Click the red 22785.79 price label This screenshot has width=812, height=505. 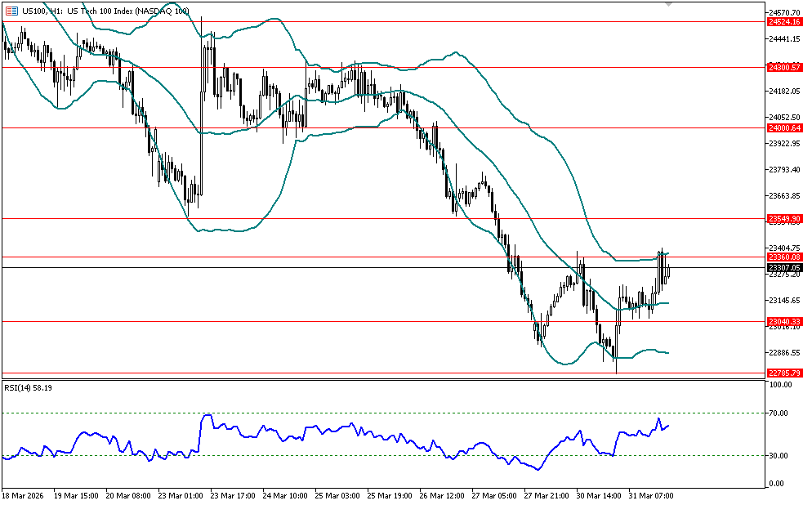click(784, 373)
